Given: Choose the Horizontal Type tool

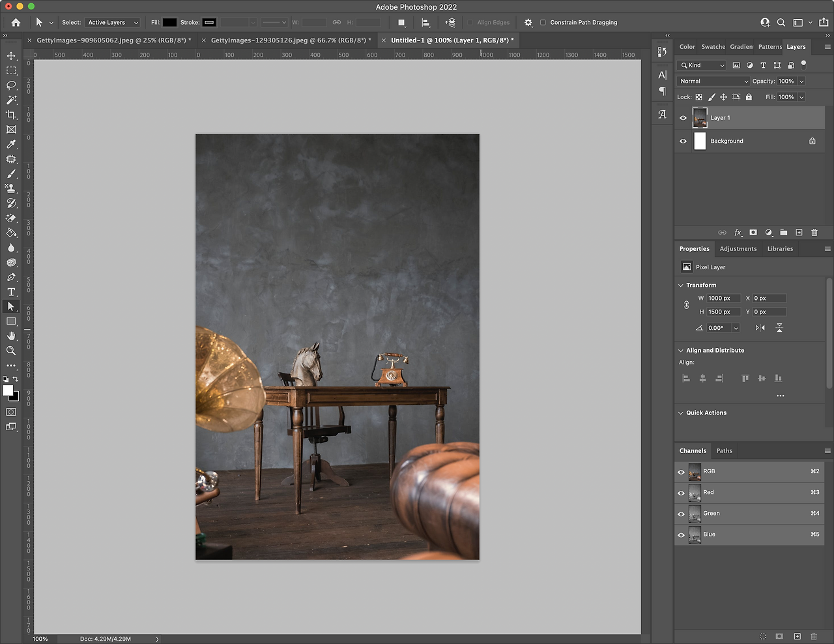Looking at the screenshot, I should (11, 292).
